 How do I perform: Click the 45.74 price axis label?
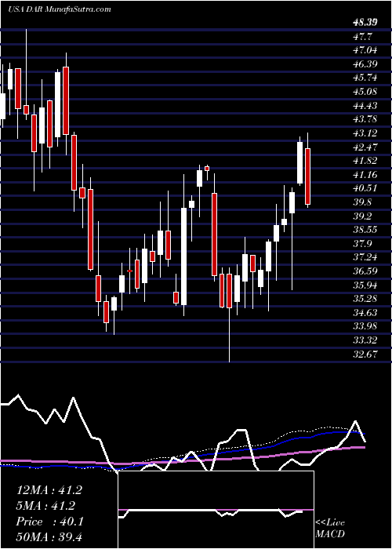pos(365,78)
